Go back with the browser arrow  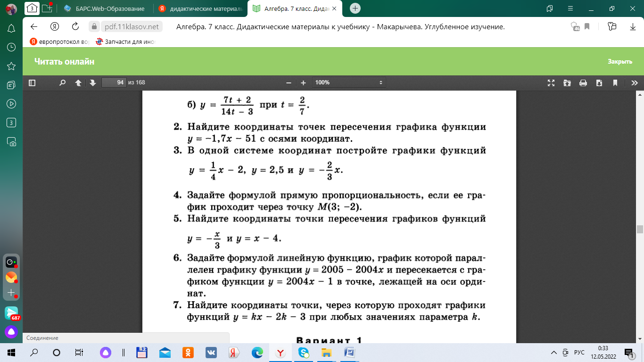(x=34, y=26)
